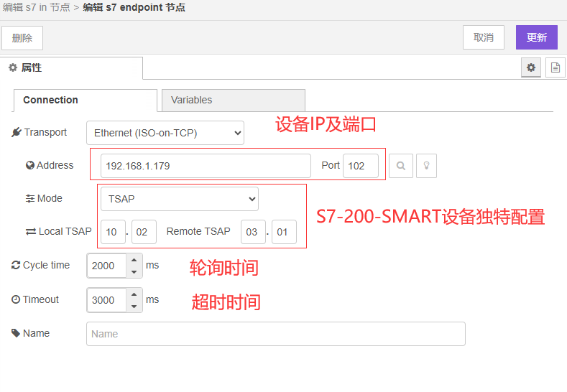
Task: Click the first Local TSAP field
Action: (111, 232)
